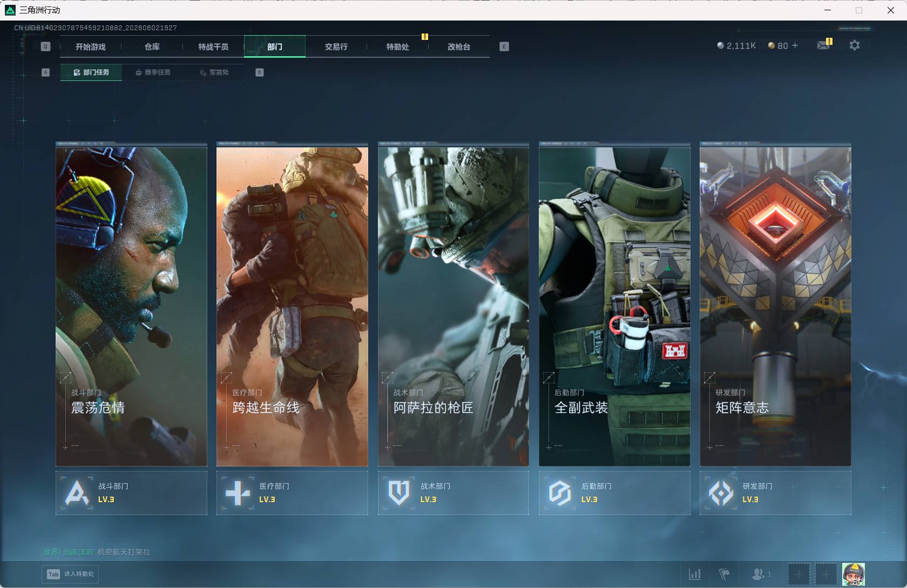Screen dimensions: 907x588
Task: Open the settings gear icon
Action: (x=854, y=45)
